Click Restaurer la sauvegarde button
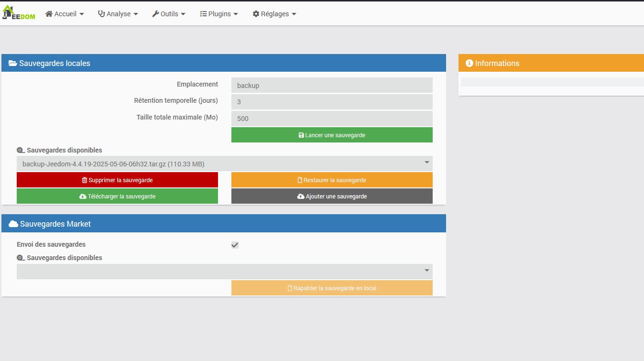 point(332,180)
